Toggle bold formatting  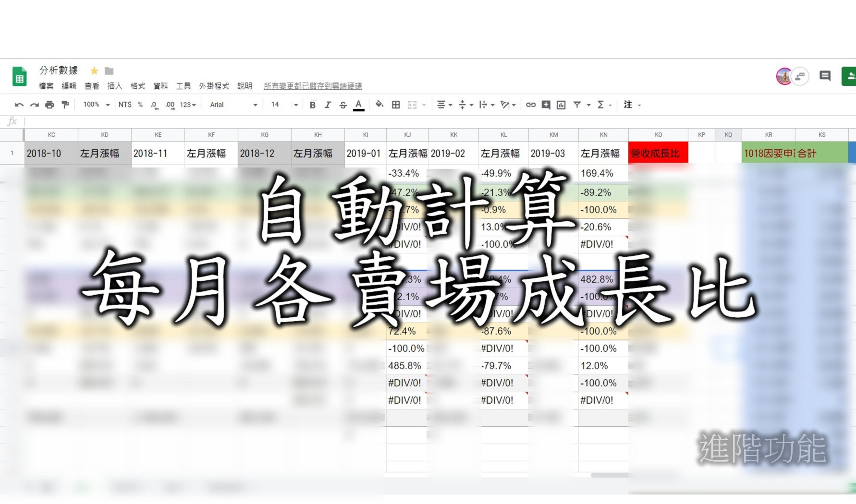pos(312,104)
